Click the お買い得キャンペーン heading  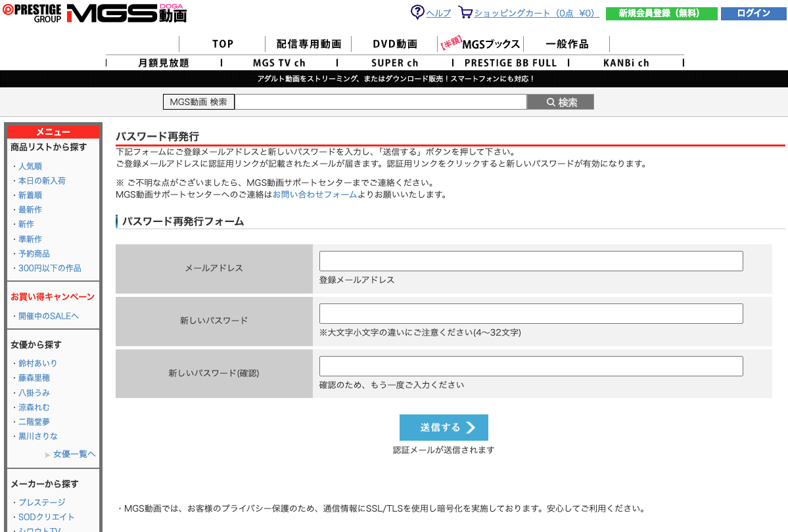tap(53, 297)
